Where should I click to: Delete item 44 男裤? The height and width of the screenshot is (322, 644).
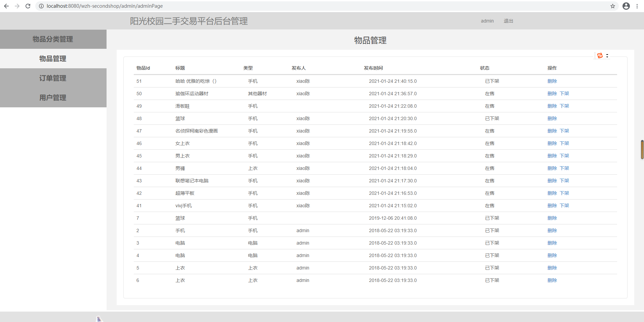(x=552, y=168)
